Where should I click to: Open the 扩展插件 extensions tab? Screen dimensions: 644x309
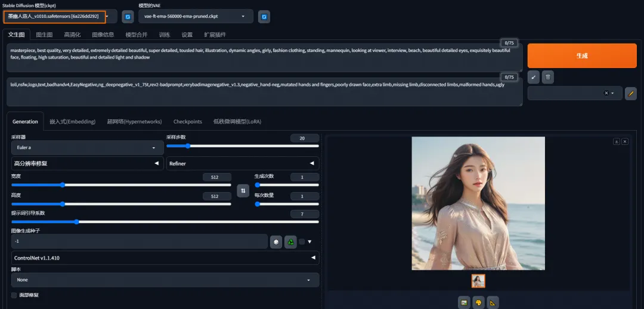[x=215, y=35]
